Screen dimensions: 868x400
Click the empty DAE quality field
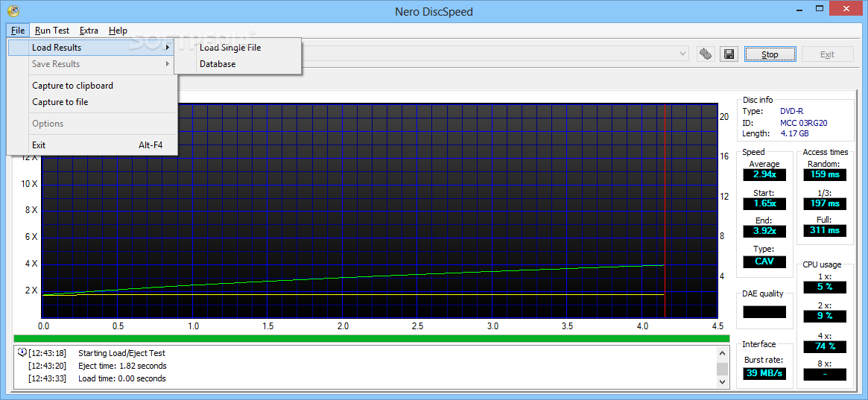coord(764,312)
